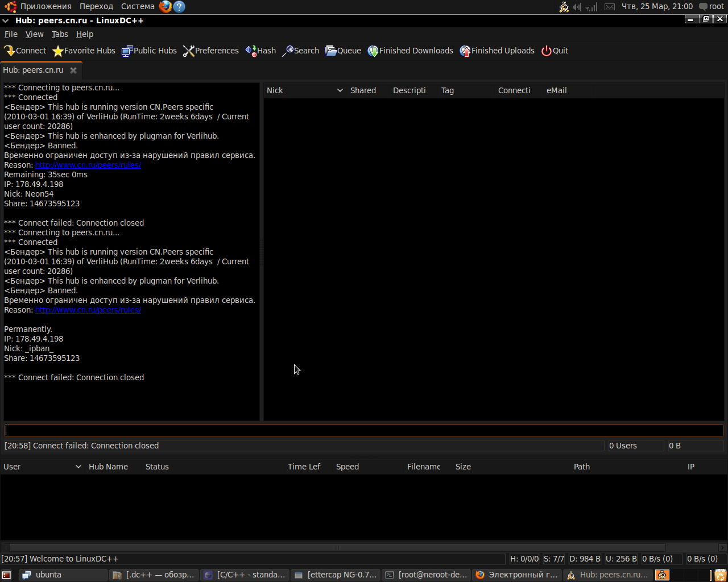Click the Size column header

511,467
